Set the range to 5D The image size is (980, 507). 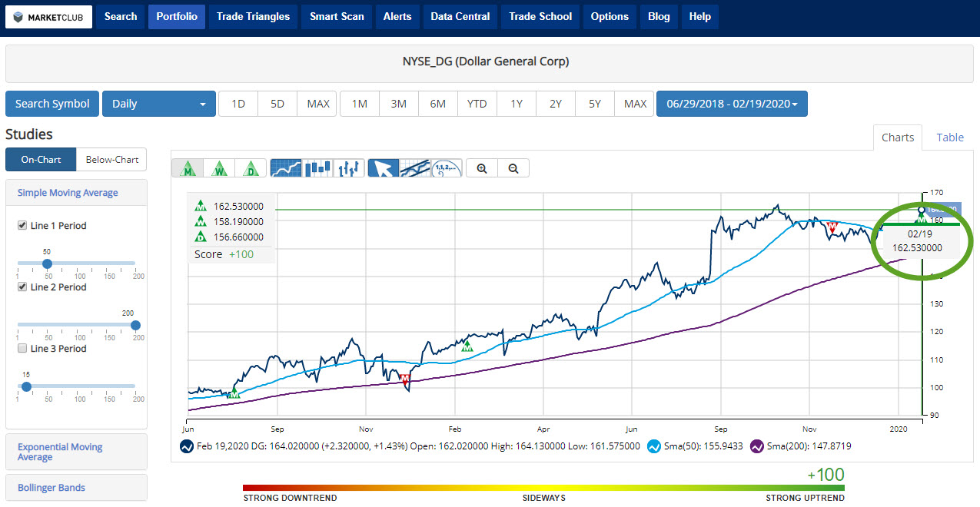(x=277, y=104)
